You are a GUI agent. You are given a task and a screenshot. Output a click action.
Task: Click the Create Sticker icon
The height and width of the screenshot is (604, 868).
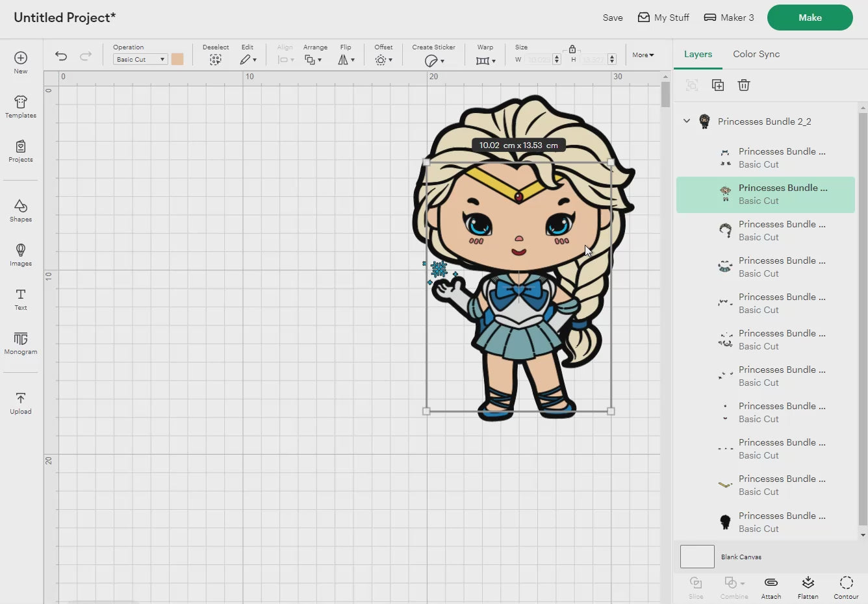pos(433,60)
